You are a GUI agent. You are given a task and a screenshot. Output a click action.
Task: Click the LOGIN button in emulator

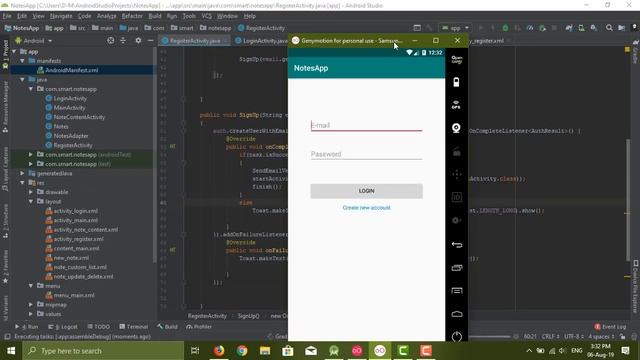[367, 191]
